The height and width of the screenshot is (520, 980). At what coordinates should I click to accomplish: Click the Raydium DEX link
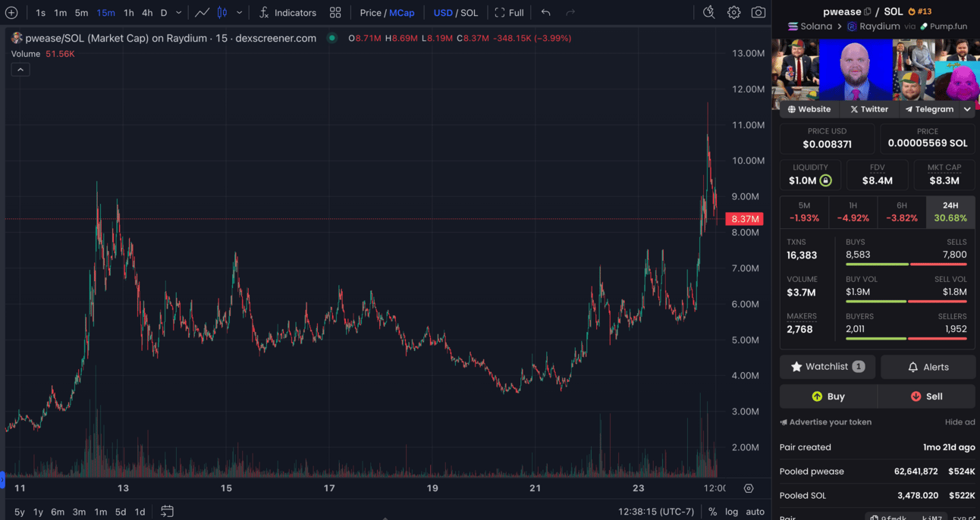click(x=874, y=26)
